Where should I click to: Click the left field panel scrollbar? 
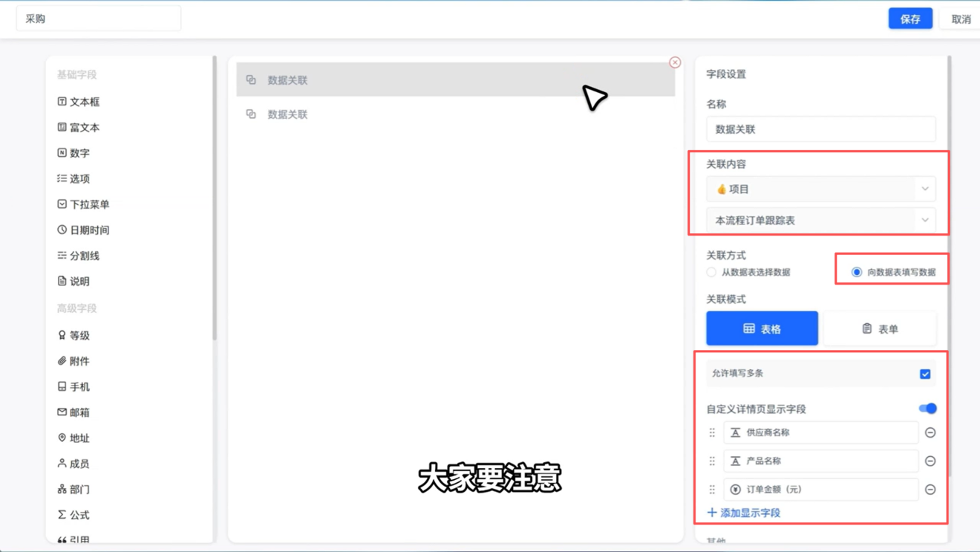(x=215, y=198)
